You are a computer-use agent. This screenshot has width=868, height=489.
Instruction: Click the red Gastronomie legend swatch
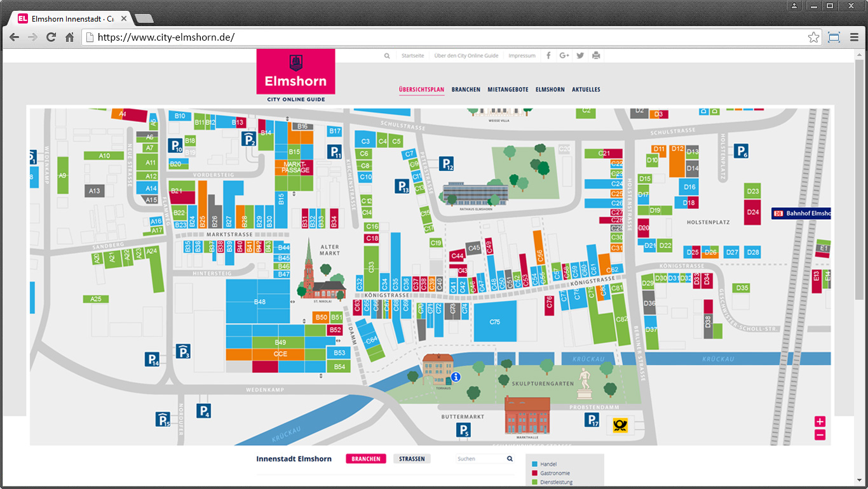[x=535, y=473]
